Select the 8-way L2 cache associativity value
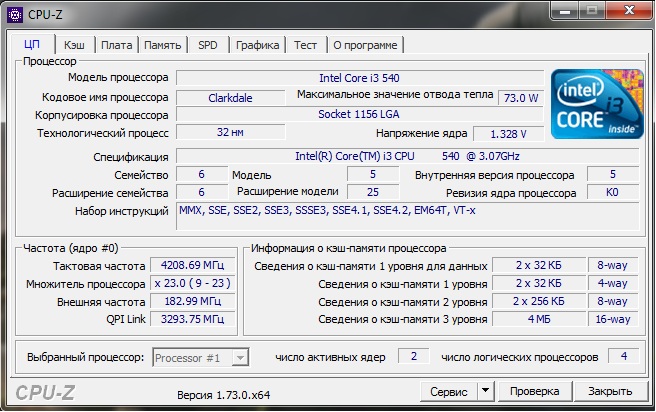The image size is (656, 412). click(x=613, y=301)
